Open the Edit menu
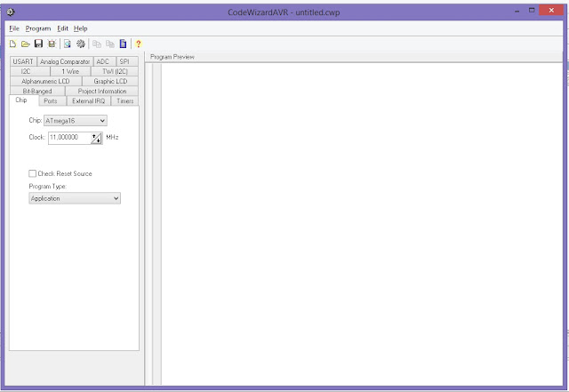 pos(62,28)
